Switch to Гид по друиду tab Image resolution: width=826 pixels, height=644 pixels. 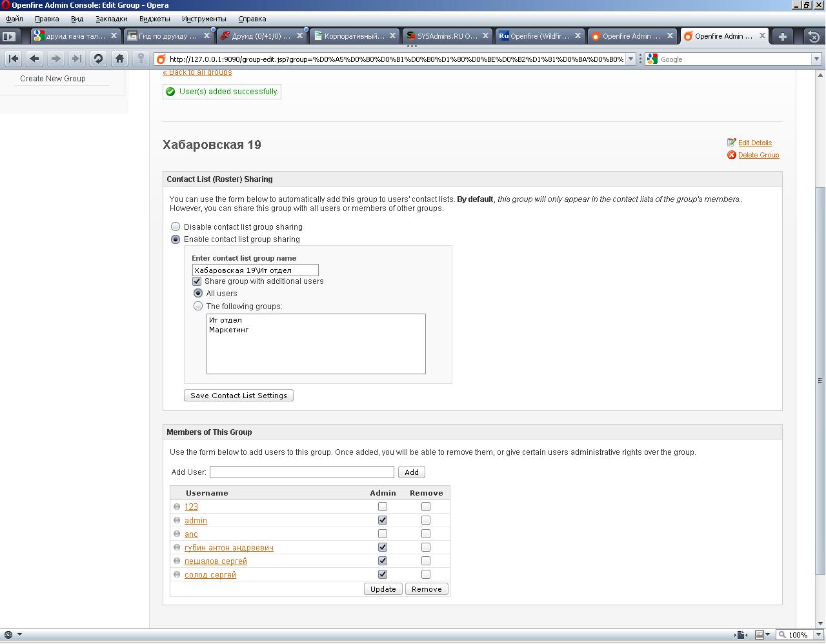pos(168,36)
